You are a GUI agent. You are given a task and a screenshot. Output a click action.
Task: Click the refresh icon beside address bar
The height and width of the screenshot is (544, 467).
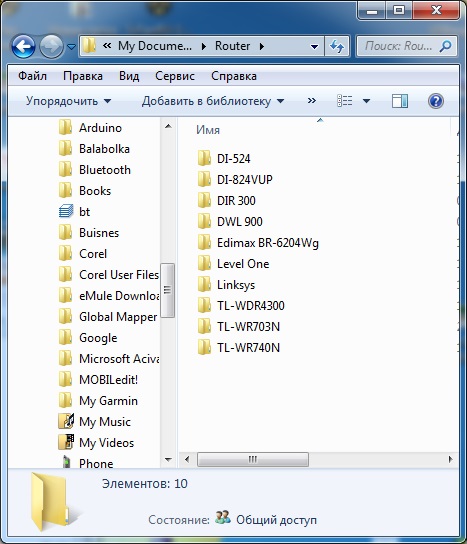[x=337, y=46]
